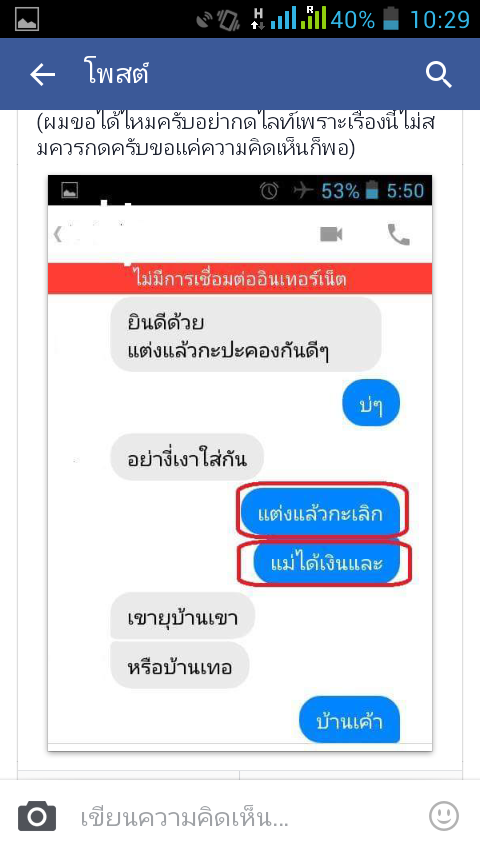Image resolution: width=480 pixels, height=854 pixels.
Task: Tap the video call icon in the screenshot
Action: [x=331, y=235]
